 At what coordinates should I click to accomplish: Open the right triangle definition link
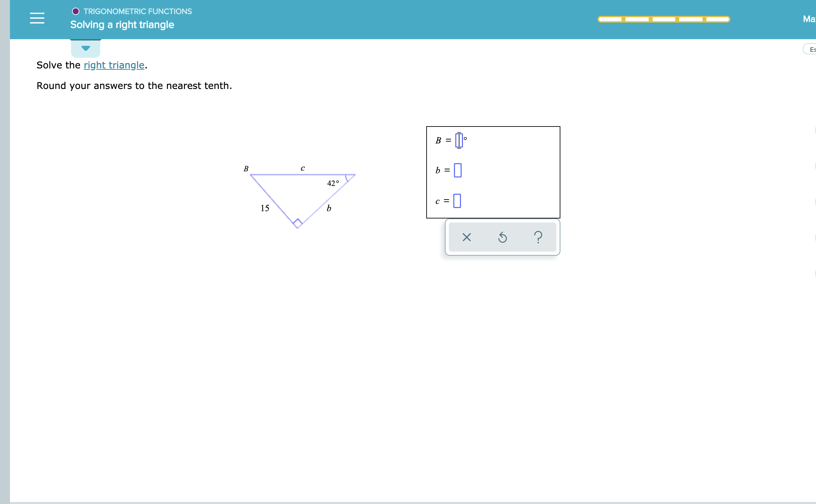[114, 65]
